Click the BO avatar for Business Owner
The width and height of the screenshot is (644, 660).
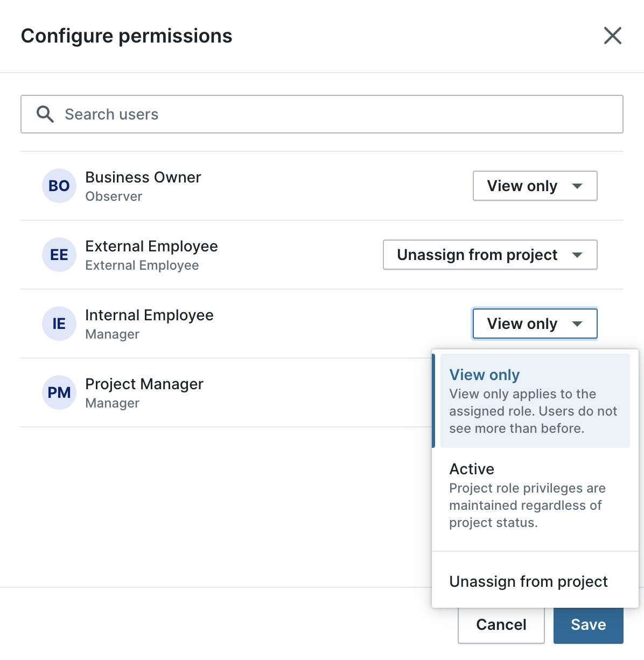[59, 186]
